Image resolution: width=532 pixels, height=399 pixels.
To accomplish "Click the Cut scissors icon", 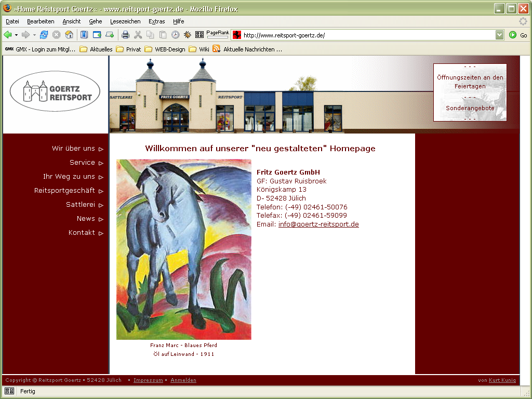I will [138, 35].
